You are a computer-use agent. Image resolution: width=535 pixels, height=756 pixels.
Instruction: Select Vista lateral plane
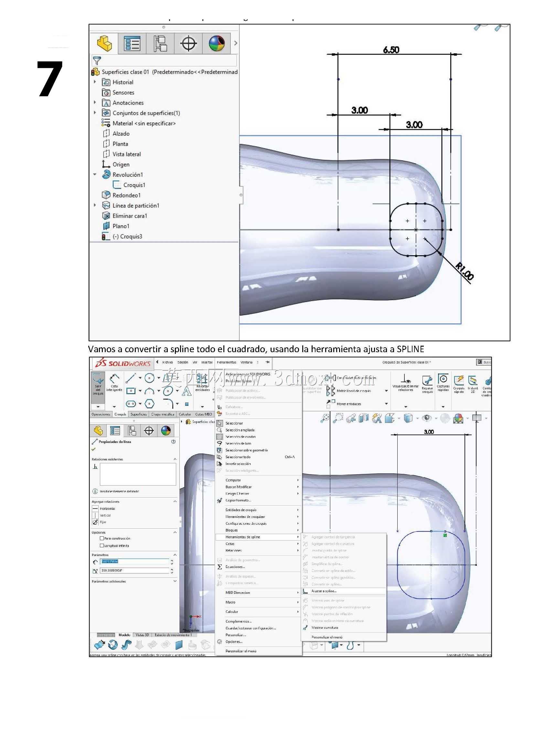click(x=122, y=154)
